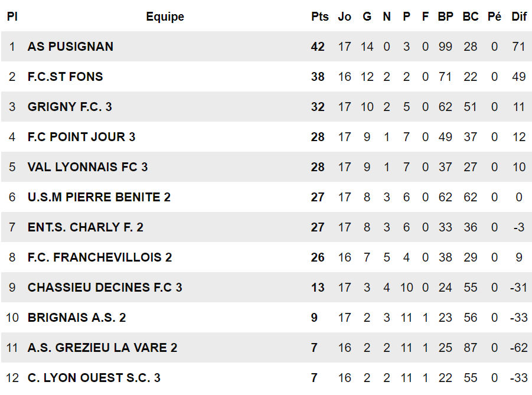Viewport: 532px width, 395px height.
Task: Click the AS PUSIGNAN team name
Action: pyautogui.click(x=70, y=47)
